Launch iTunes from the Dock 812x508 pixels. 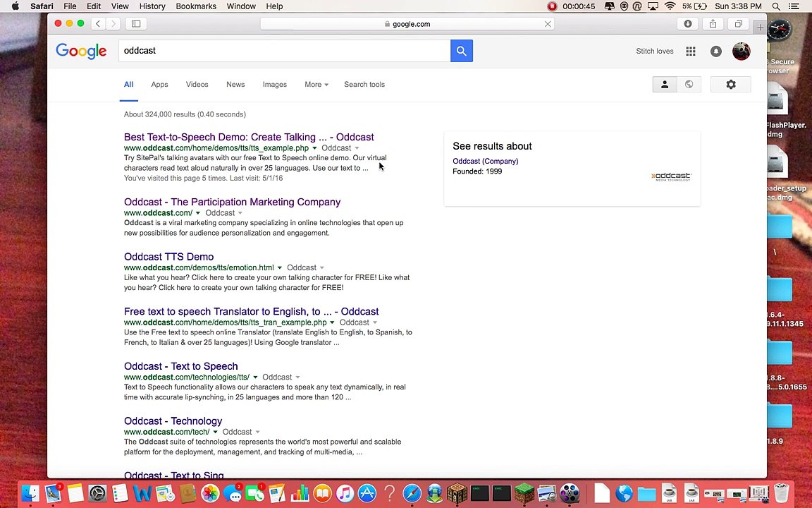pos(345,493)
